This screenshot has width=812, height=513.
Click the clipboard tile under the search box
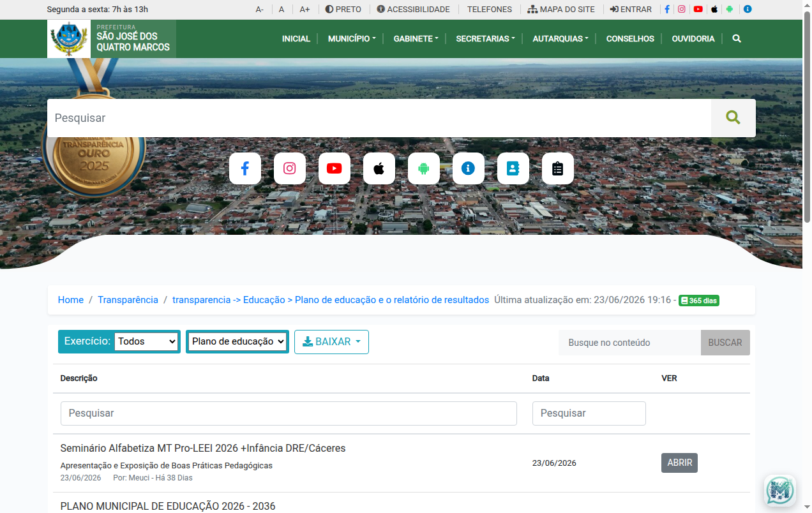pos(558,168)
